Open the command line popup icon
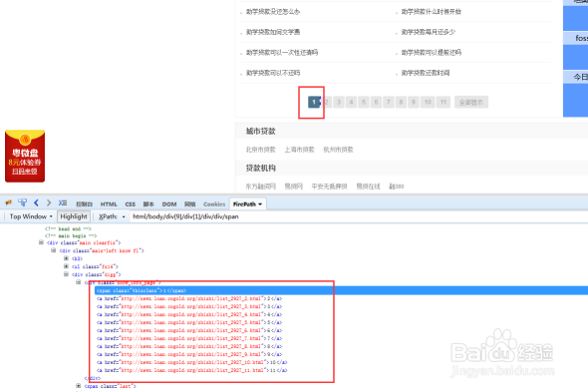This screenshot has height=392, width=588. [x=62, y=202]
